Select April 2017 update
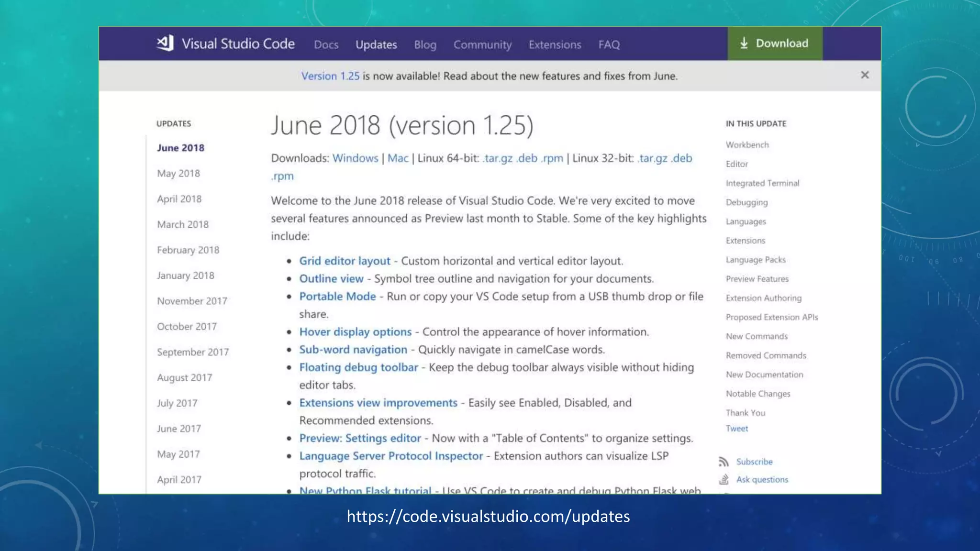This screenshot has height=551, width=980. (179, 479)
